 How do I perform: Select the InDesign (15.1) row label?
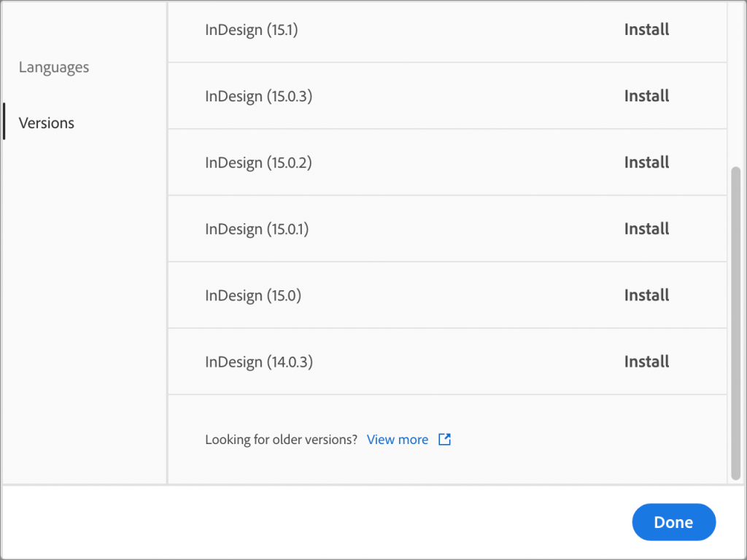coord(252,30)
